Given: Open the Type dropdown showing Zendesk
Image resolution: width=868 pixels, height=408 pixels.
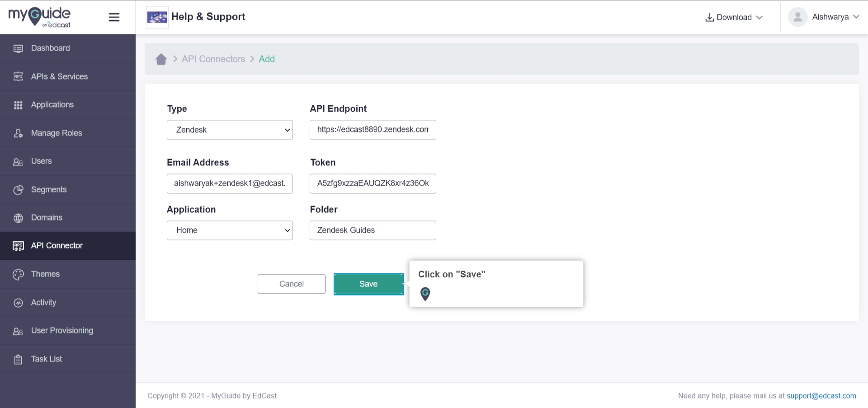Looking at the screenshot, I should click(x=230, y=130).
